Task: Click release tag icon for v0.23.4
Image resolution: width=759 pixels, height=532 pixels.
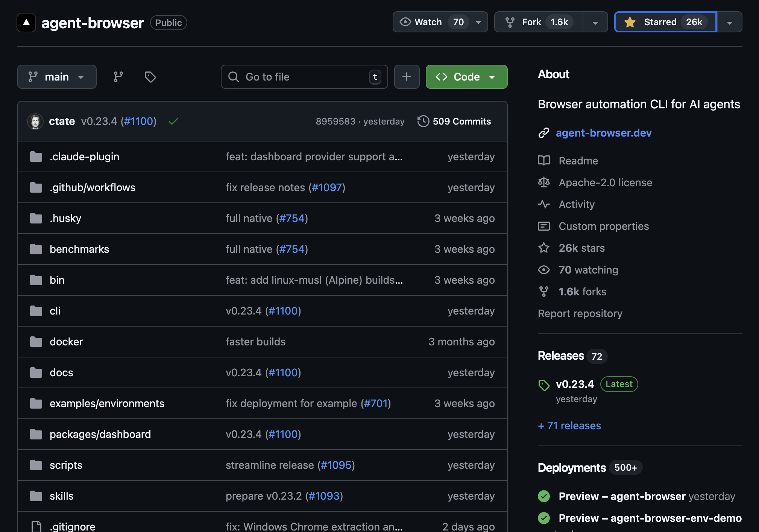Action: click(544, 385)
